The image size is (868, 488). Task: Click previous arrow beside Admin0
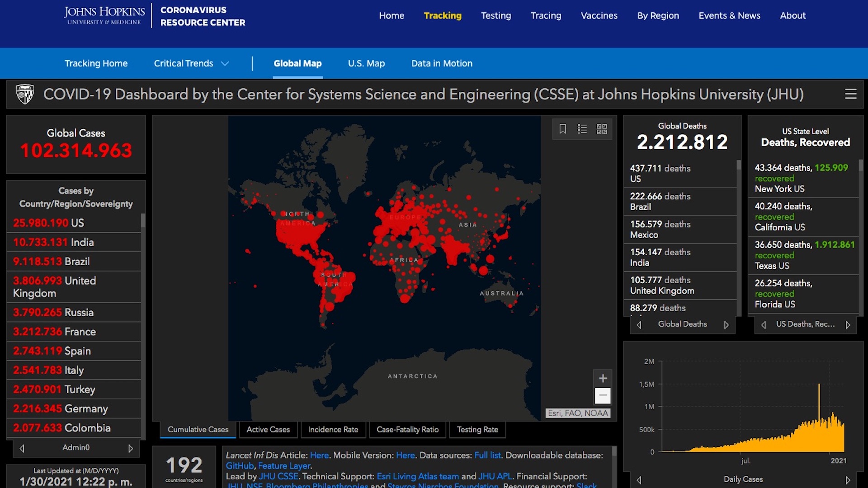click(22, 448)
